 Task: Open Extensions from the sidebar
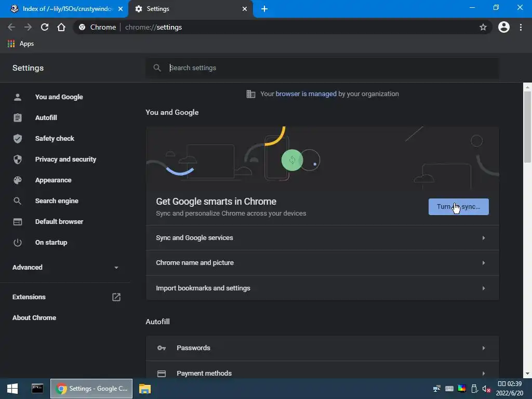pyautogui.click(x=29, y=297)
